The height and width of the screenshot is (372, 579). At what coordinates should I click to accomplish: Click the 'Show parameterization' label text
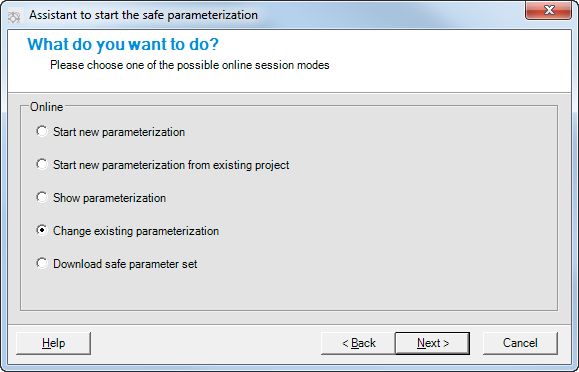(109, 198)
